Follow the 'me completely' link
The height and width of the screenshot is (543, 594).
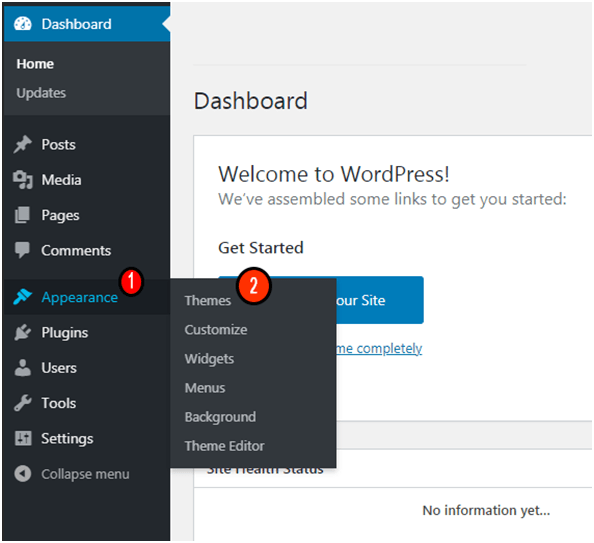[379, 348]
